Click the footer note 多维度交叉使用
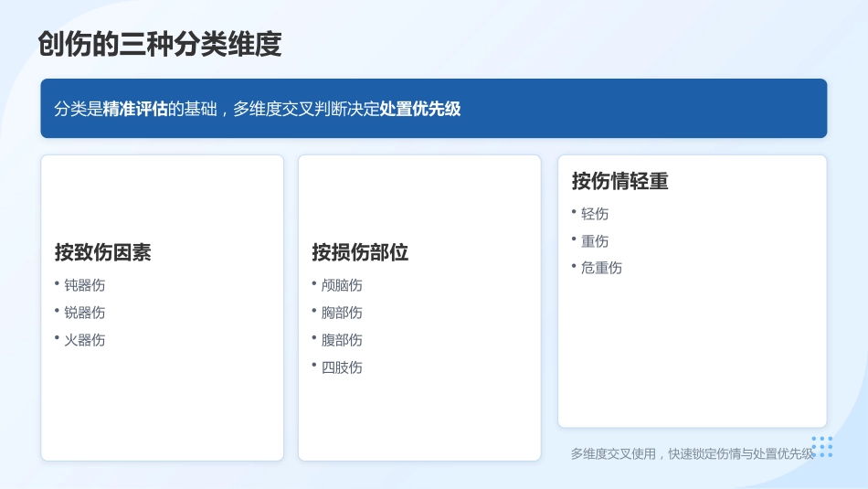868x489 pixels. pyautogui.click(x=693, y=454)
